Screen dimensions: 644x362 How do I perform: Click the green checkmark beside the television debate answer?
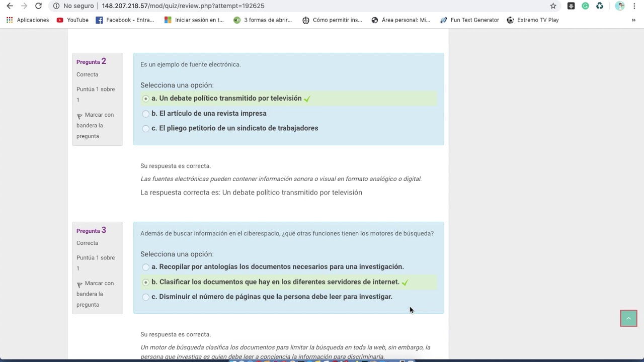(307, 99)
